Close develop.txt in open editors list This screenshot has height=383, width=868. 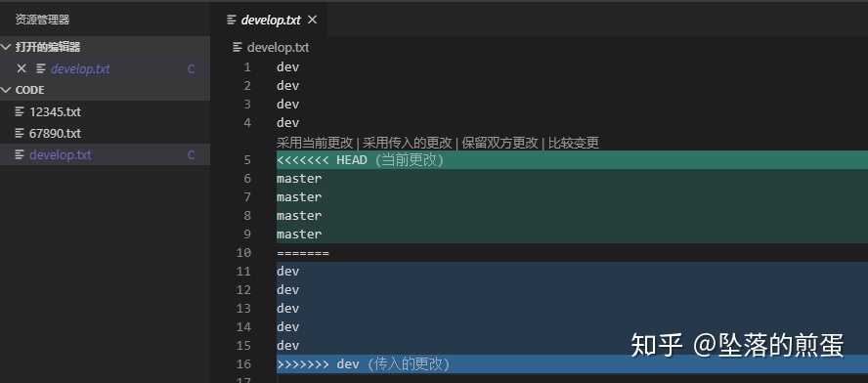(22, 68)
